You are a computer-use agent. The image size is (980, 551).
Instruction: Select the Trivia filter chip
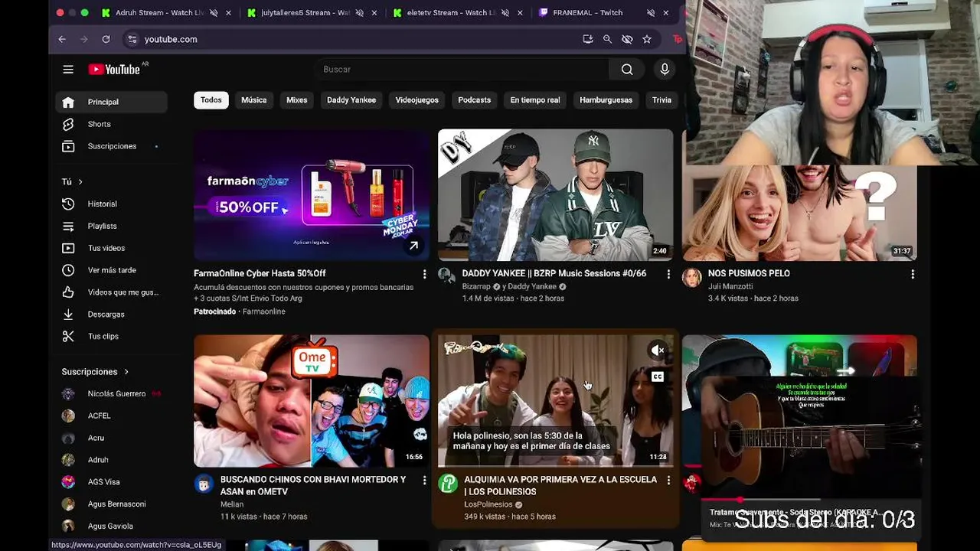coord(661,100)
